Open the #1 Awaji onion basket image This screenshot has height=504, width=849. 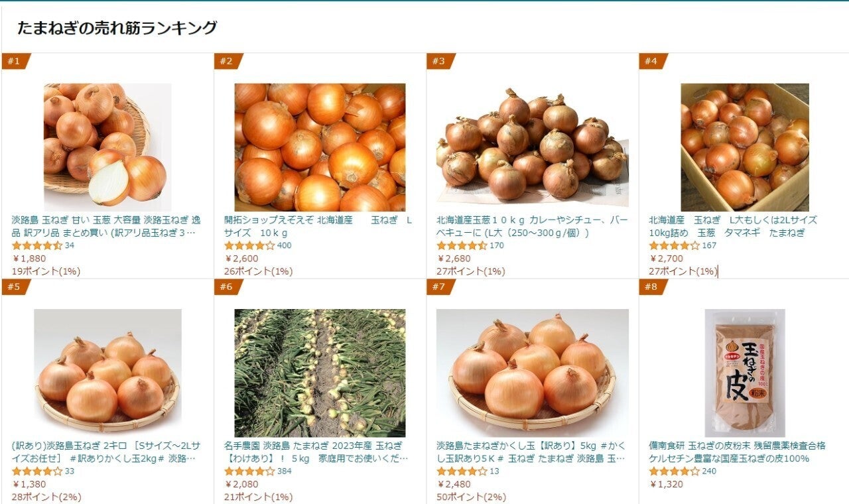pos(107,147)
